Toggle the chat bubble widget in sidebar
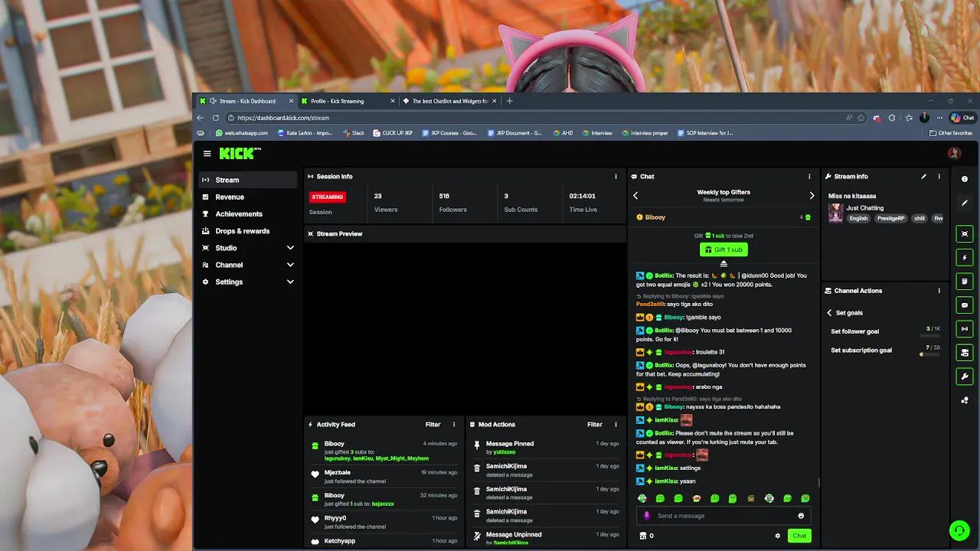 965,305
